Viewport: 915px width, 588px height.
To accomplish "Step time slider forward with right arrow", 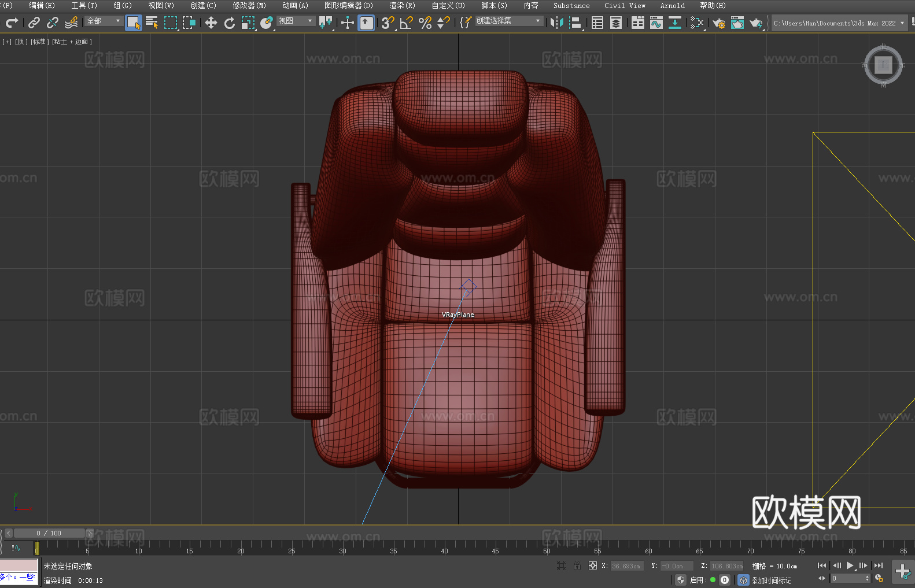I will pyautogui.click(x=90, y=533).
